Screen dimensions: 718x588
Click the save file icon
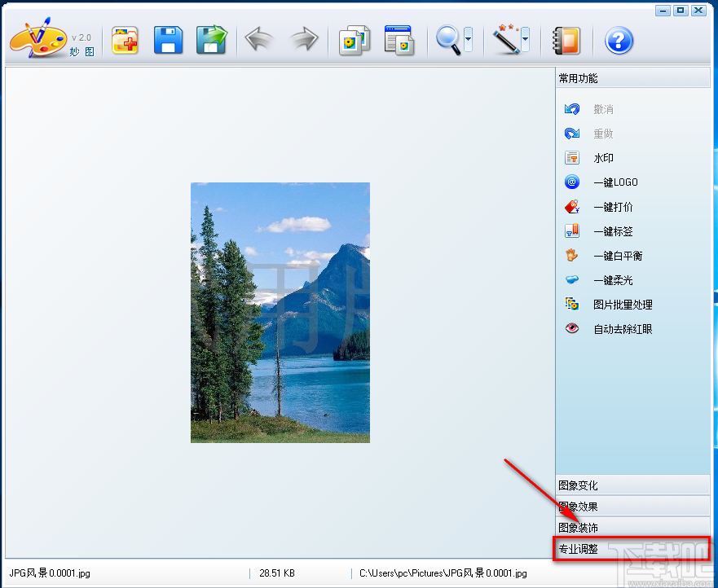click(x=169, y=40)
